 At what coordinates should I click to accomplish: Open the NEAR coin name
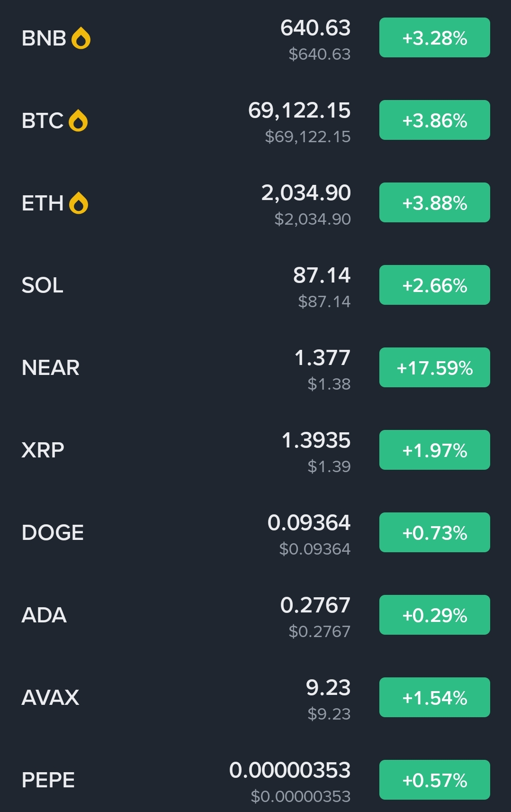51,368
